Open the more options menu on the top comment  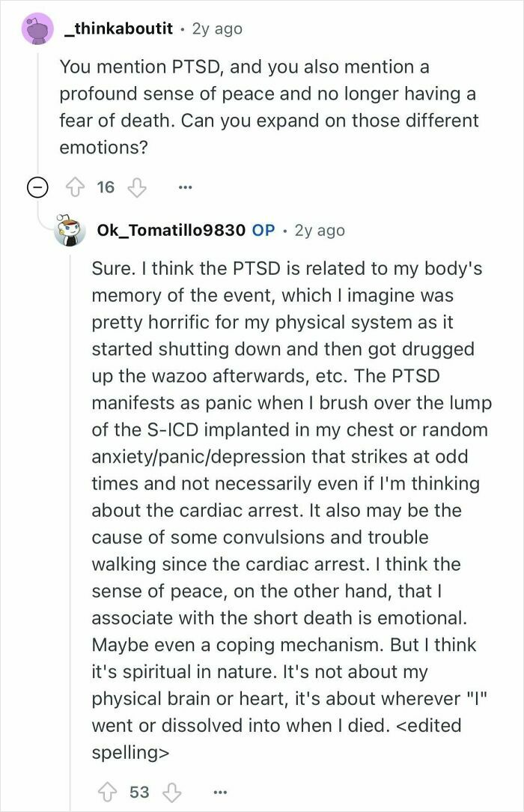[x=184, y=187]
